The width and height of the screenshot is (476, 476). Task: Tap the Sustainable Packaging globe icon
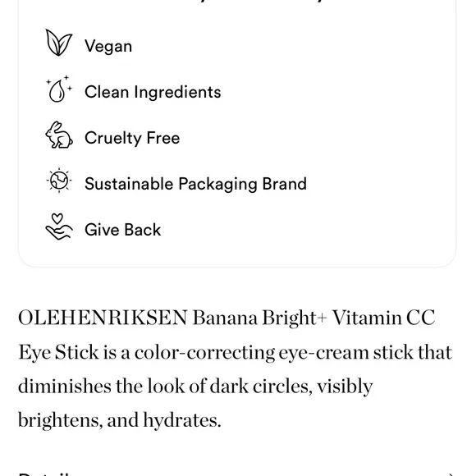[59, 181]
